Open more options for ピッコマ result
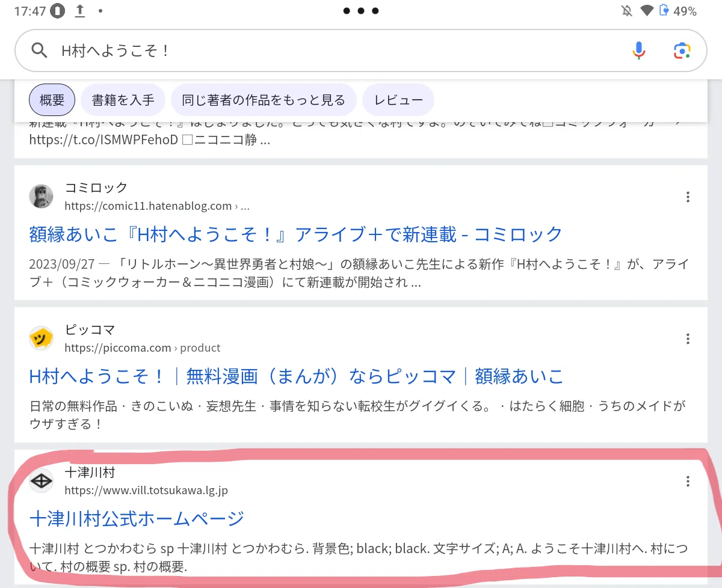 [688, 338]
